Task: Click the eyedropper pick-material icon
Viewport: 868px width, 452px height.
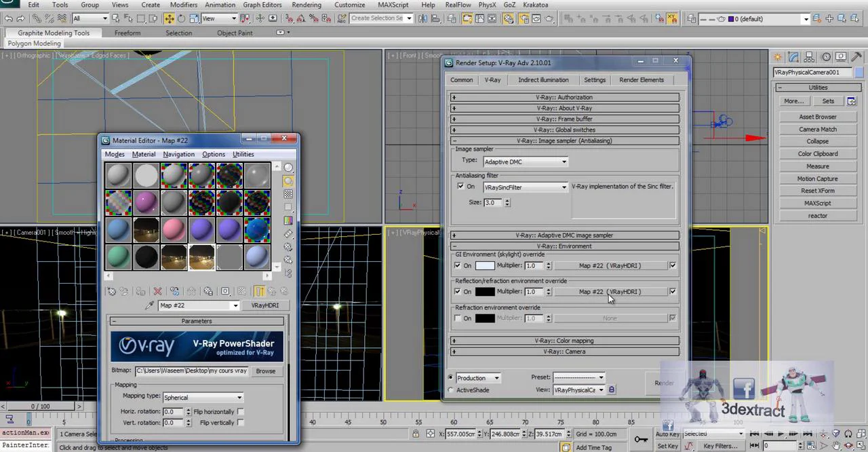Action: 150,305
